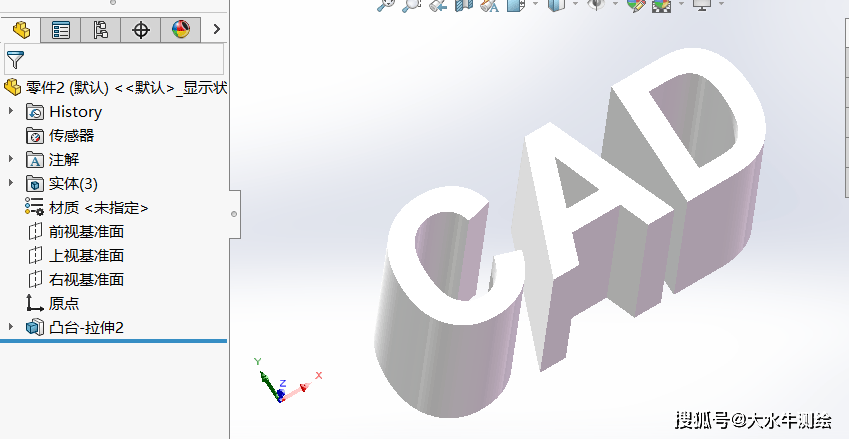Open the Apply Scene dropdown arrow
Image resolution: width=850 pixels, height=439 pixels.
click(681, 4)
